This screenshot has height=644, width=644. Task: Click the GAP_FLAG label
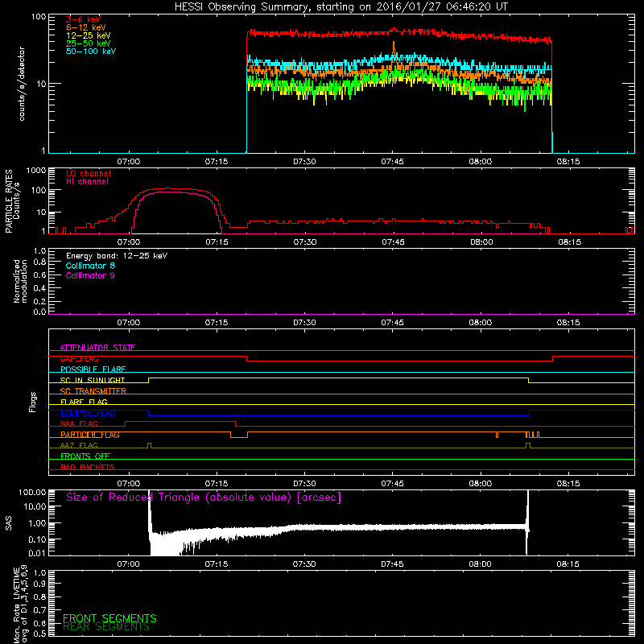(x=79, y=358)
